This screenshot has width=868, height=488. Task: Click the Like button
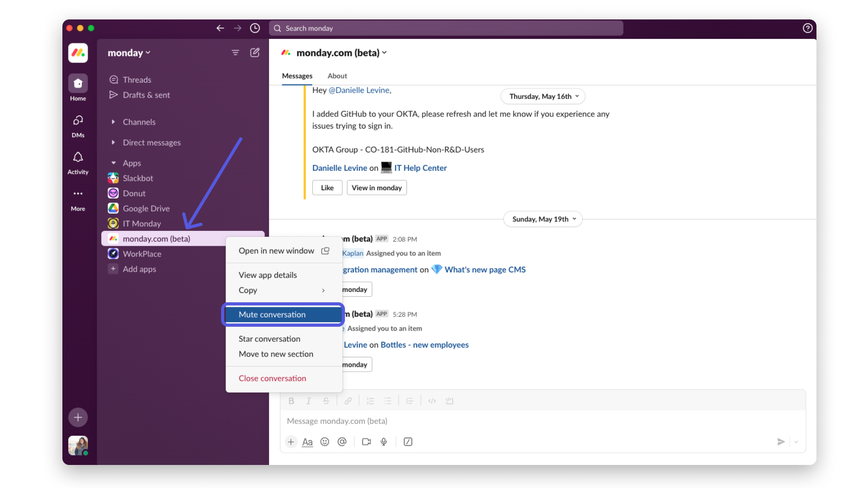tap(327, 188)
